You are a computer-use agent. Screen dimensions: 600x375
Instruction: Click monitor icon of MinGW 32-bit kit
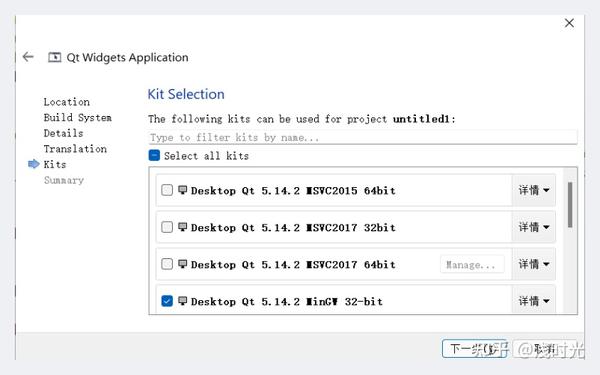[183, 301]
